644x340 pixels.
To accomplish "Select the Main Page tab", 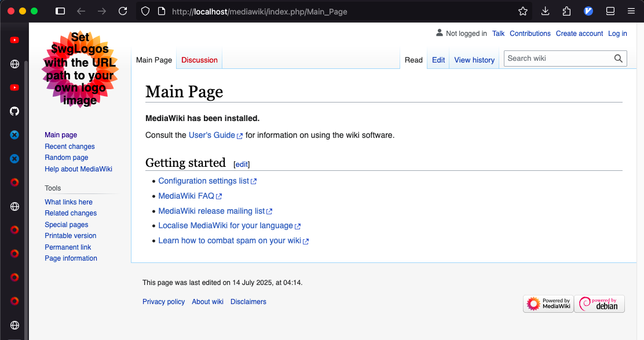I will coord(154,60).
